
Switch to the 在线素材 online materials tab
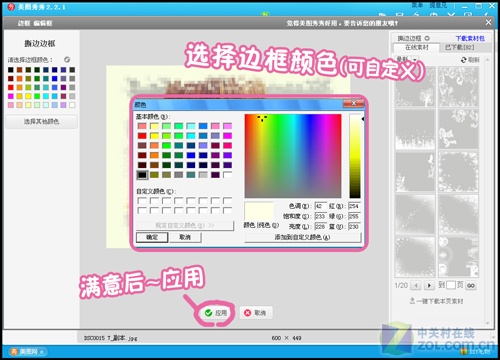click(416, 47)
